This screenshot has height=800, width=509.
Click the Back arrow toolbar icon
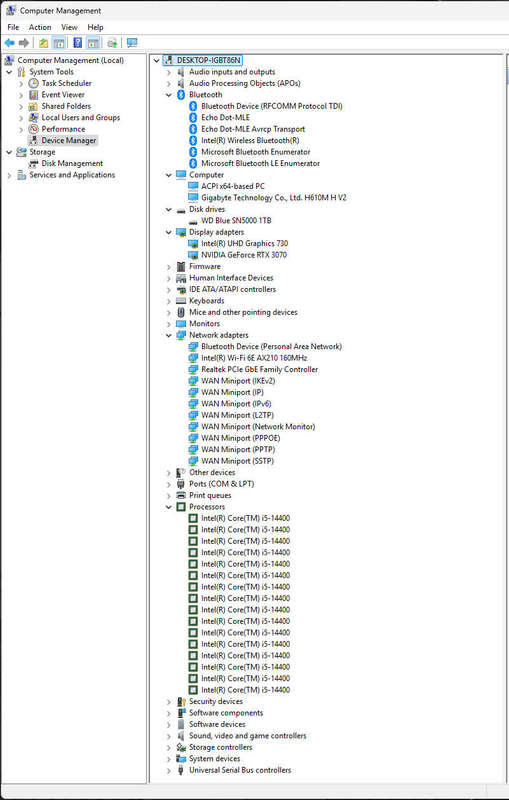(x=10, y=43)
